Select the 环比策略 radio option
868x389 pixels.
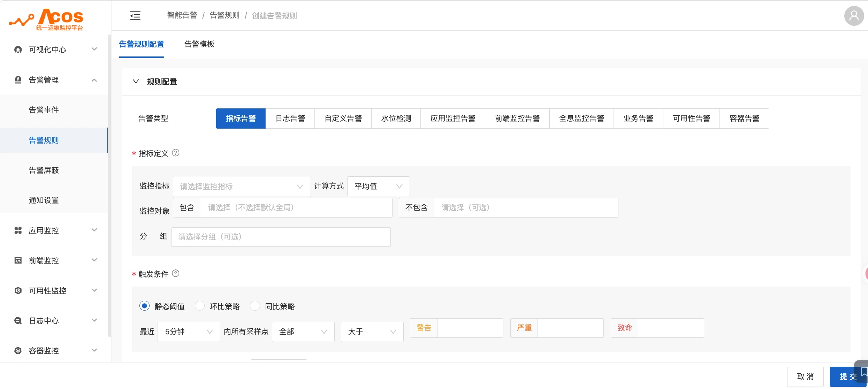click(x=199, y=306)
